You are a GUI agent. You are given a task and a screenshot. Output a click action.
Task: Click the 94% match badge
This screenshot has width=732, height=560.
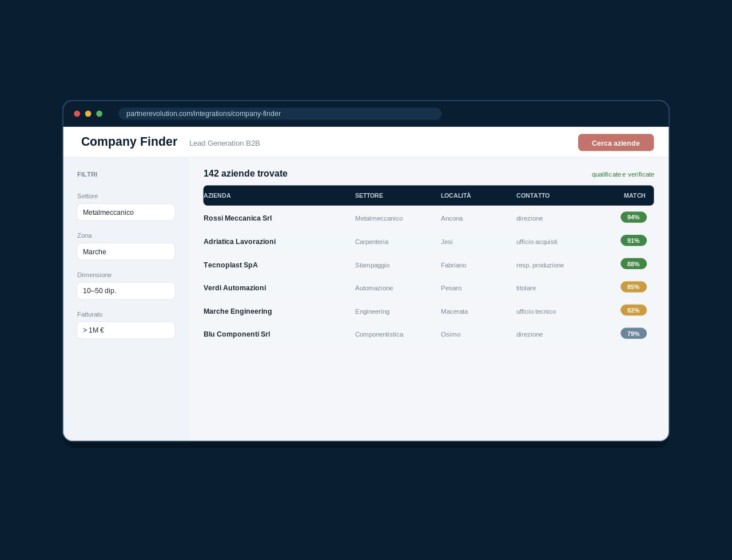pos(634,217)
